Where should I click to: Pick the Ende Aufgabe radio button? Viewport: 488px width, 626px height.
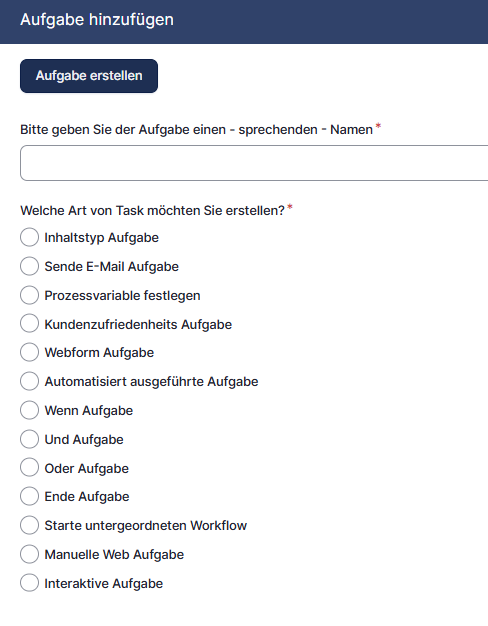coord(30,497)
